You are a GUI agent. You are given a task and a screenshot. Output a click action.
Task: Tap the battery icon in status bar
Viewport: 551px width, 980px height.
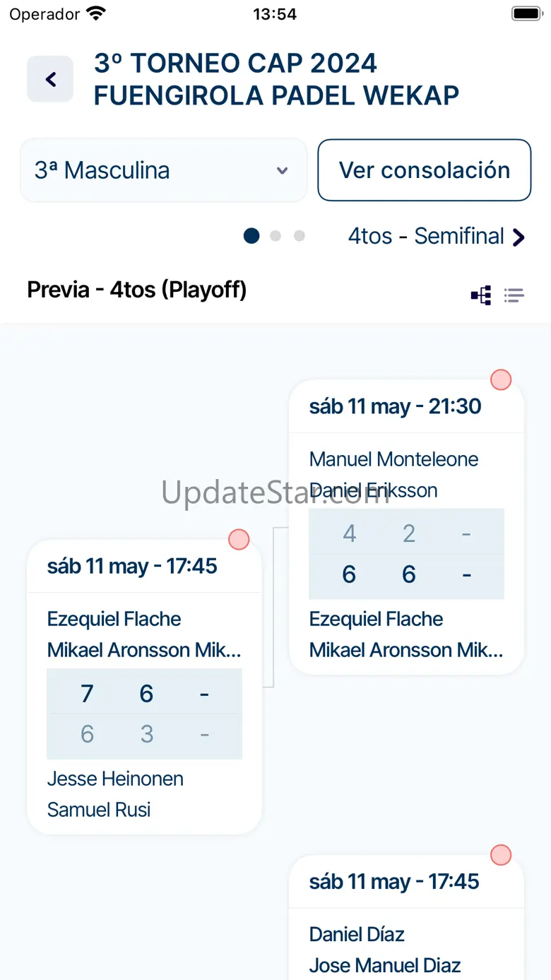[526, 14]
